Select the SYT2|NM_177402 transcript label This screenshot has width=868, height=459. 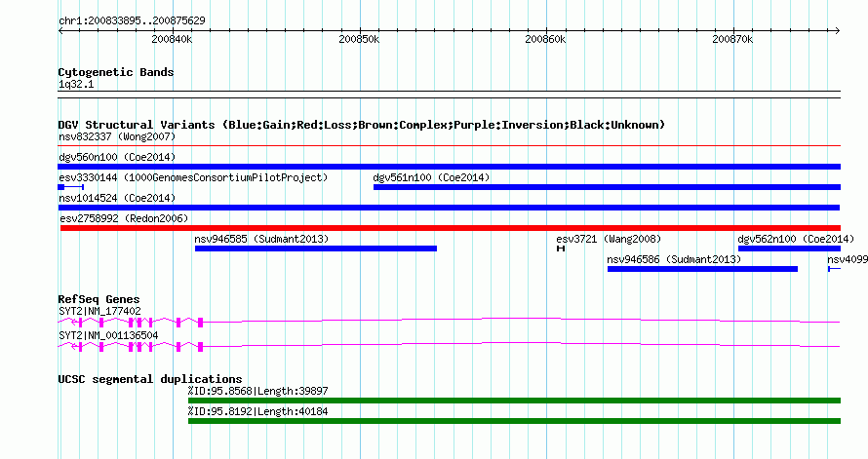click(x=99, y=311)
